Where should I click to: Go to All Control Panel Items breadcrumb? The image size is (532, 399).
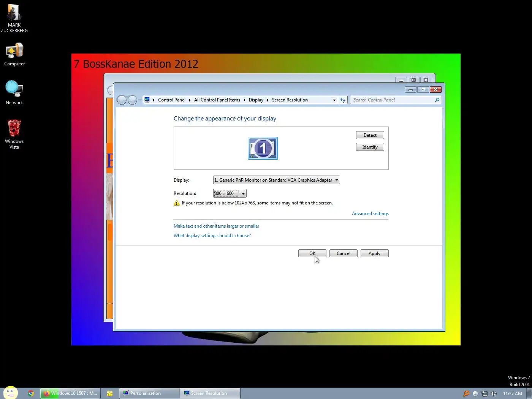[x=217, y=100]
